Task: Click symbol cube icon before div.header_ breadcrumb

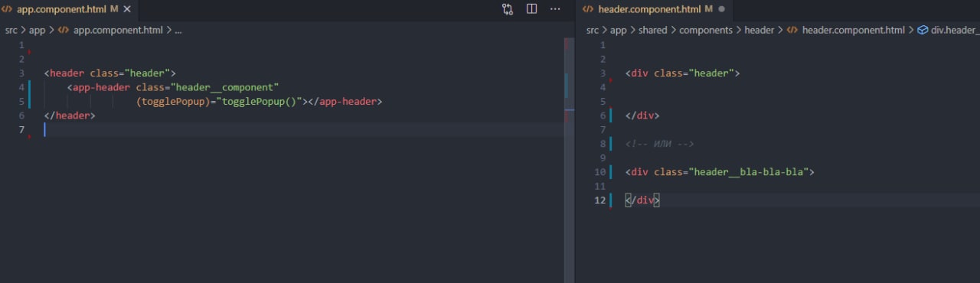Action: pyautogui.click(x=923, y=31)
